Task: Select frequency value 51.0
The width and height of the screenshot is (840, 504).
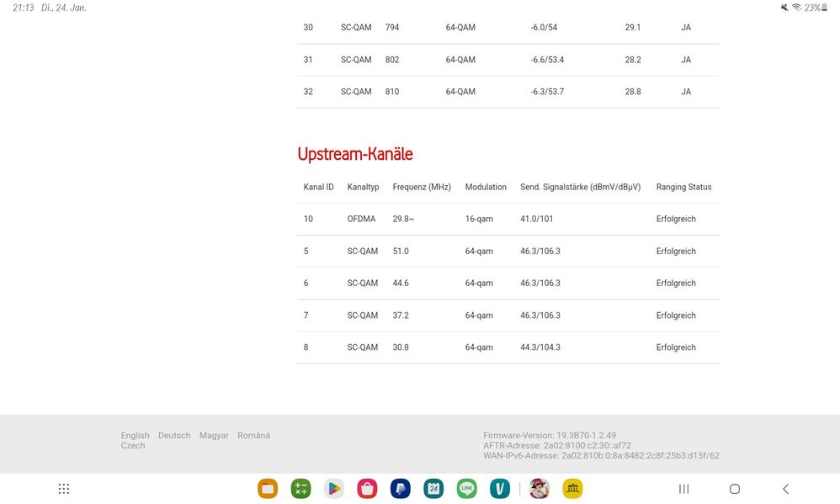Action: (x=400, y=252)
